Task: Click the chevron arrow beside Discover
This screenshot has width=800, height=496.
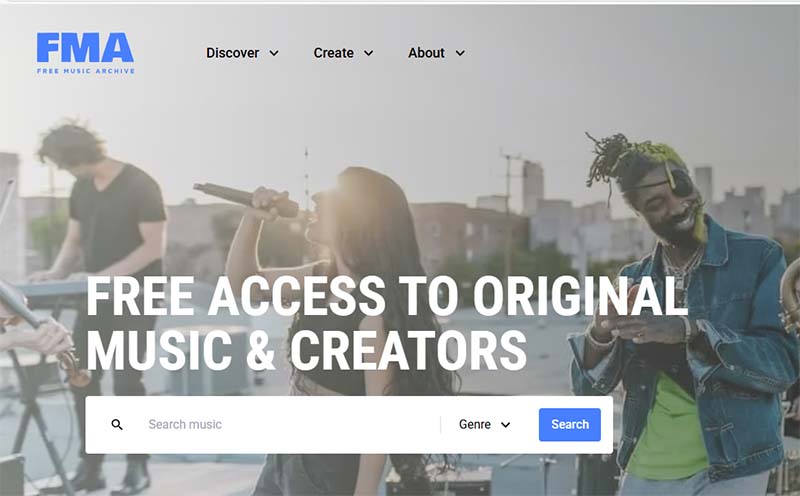Action: pyautogui.click(x=274, y=53)
